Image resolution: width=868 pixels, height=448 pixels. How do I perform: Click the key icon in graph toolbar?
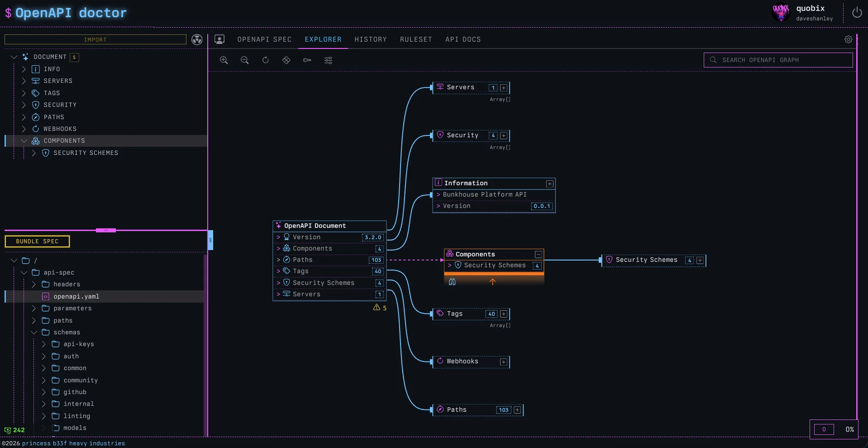[307, 60]
